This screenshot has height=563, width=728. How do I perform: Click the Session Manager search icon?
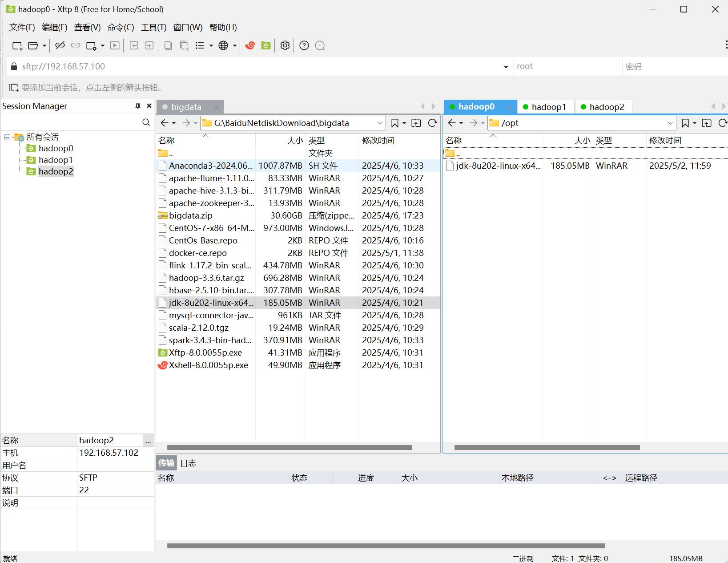tap(146, 122)
